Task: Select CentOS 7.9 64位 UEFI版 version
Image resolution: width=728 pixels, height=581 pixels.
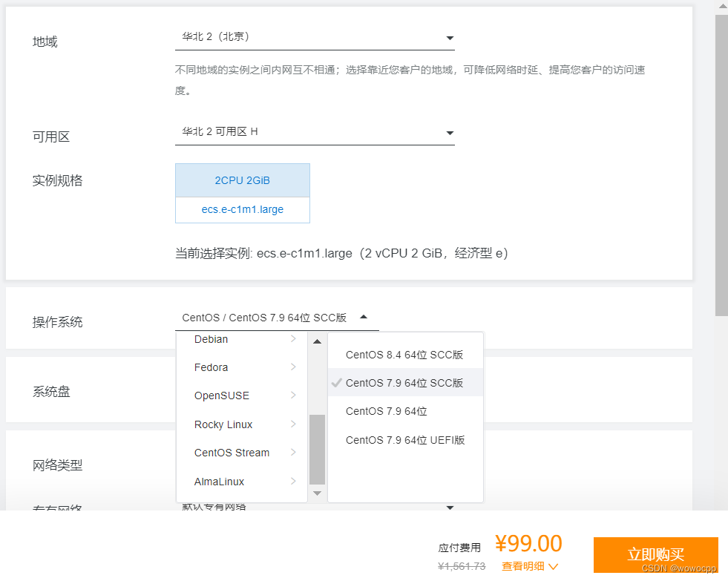Action: click(405, 441)
